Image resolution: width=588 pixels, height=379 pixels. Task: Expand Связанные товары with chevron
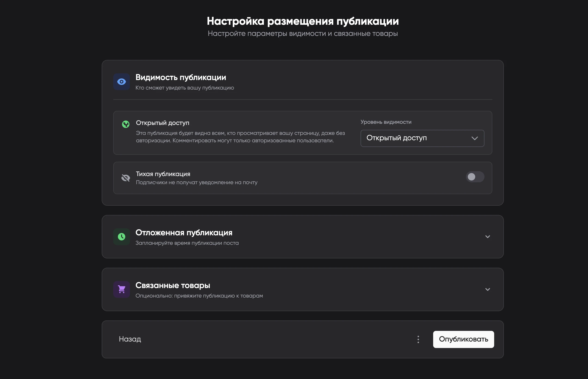(487, 289)
